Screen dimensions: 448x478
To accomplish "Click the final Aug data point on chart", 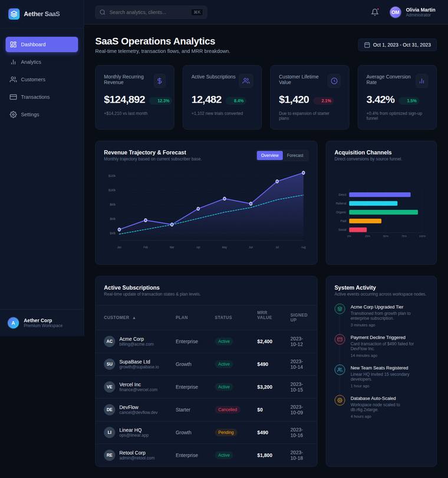I will 304,173.
